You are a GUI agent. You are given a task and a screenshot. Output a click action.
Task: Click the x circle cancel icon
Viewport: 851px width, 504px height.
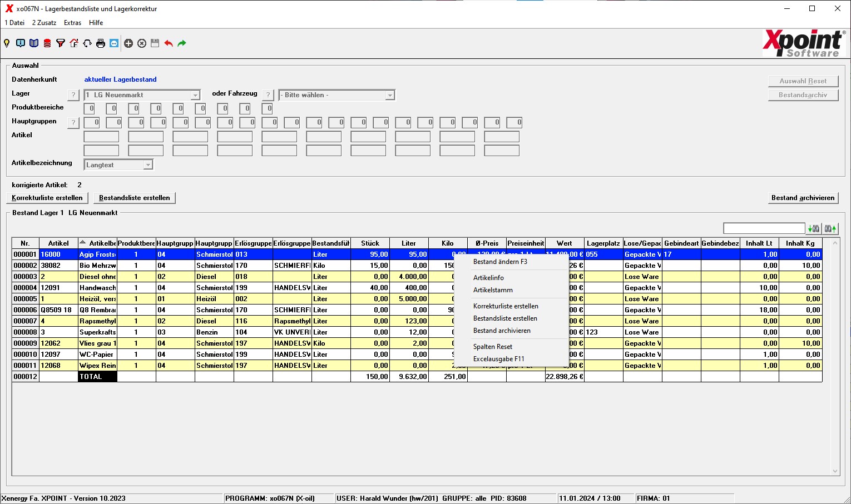tap(142, 43)
